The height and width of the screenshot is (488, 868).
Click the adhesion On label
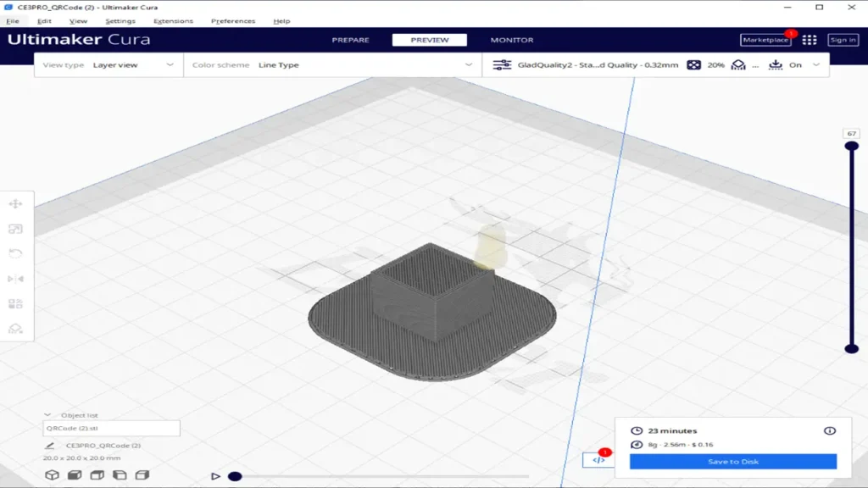pos(795,64)
